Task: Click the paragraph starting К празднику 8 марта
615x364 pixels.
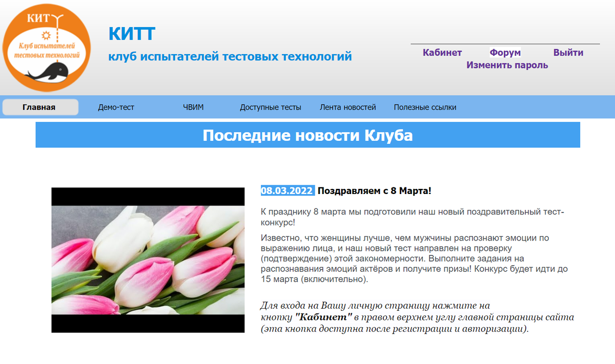Action: tap(413, 217)
